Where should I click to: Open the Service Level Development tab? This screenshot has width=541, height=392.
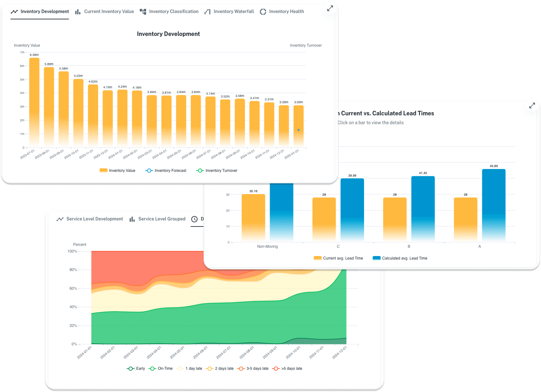pyautogui.click(x=95, y=219)
